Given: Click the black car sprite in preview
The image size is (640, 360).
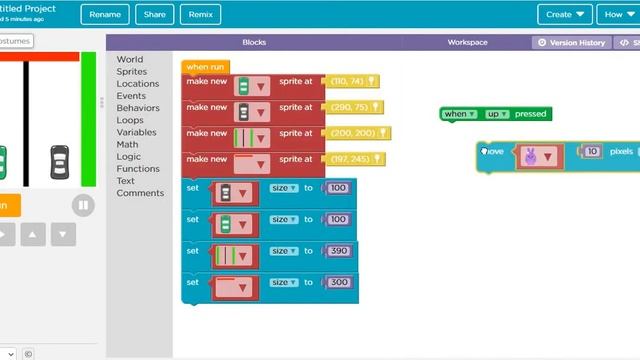Looking at the screenshot, I should [x=60, y=162].
